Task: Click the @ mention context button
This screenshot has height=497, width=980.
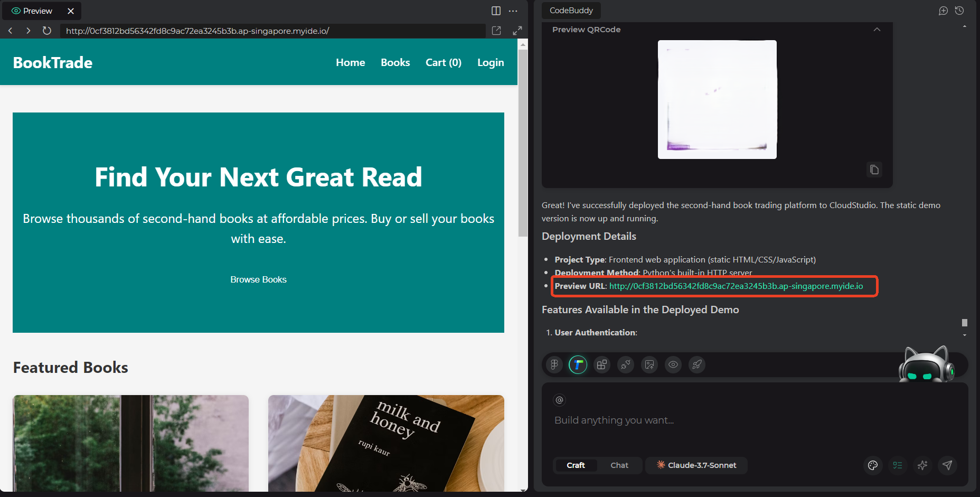Action: coord(559,400)
